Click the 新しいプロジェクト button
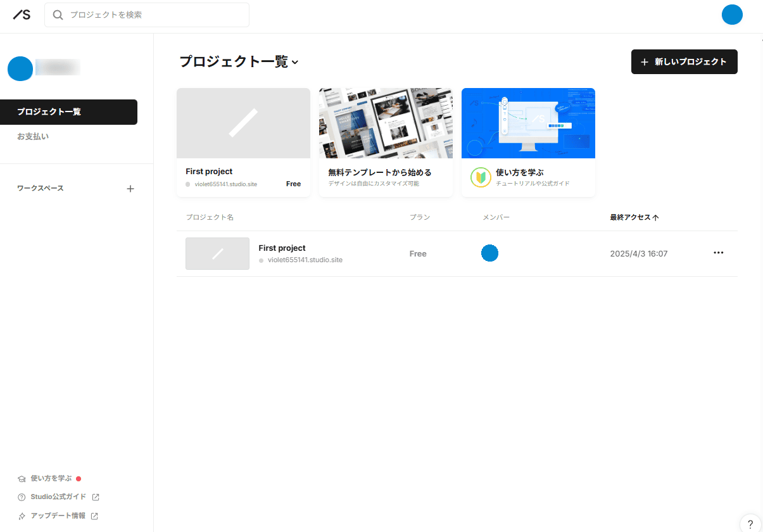 (684, 61)
